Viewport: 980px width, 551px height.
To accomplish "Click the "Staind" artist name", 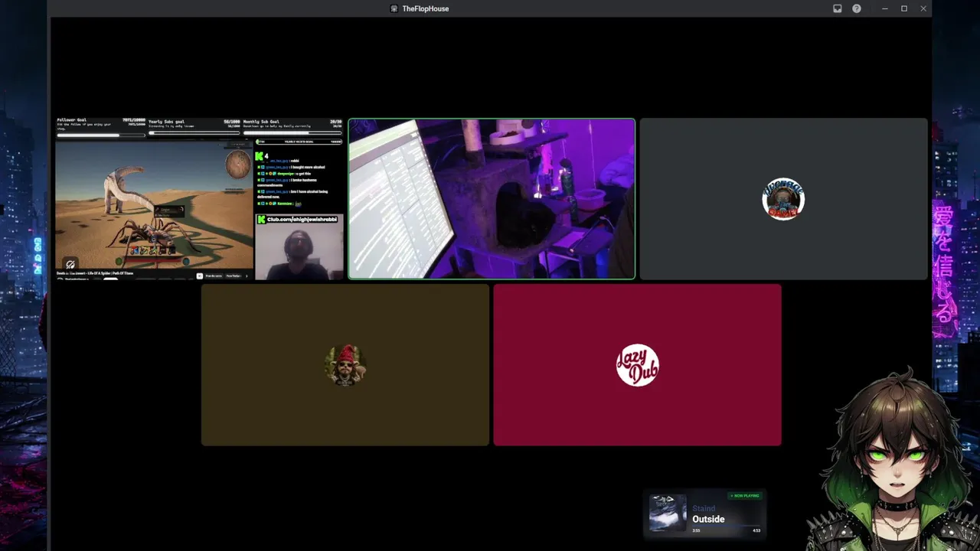I will (704, 508).
